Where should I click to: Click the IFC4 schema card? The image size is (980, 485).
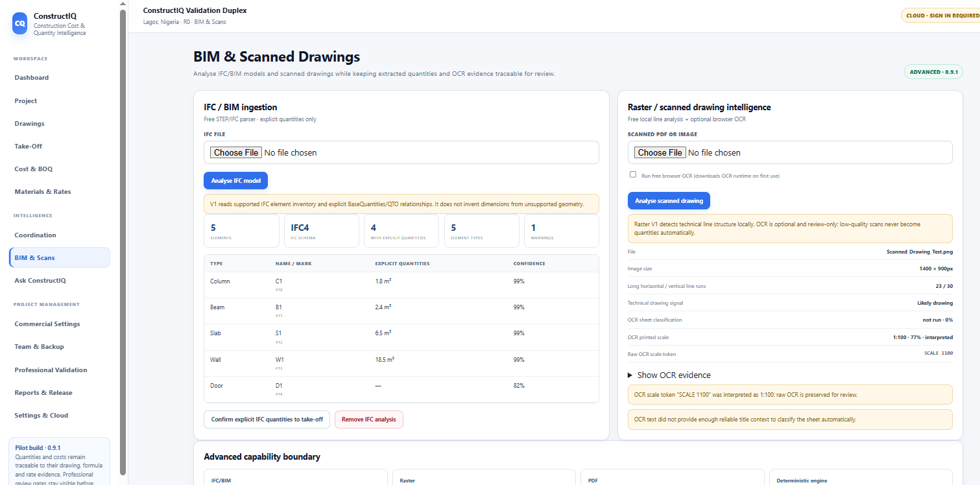pyautogui.click(x=321, y=231)
